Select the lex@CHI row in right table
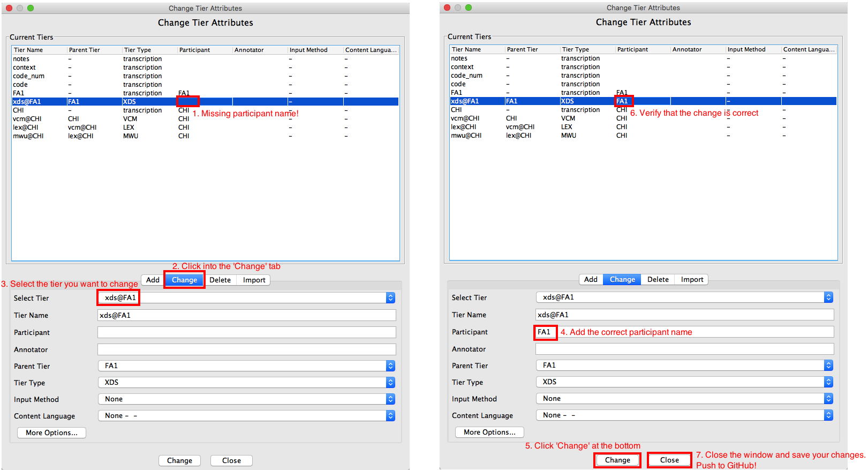The image size is (868, 470). point(644,127)
